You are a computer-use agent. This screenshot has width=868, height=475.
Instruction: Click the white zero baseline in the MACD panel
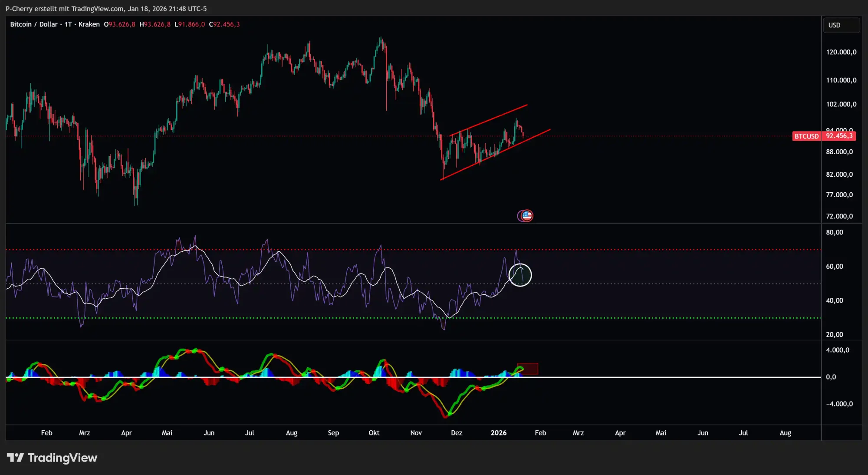pyautogui.click(x=651, y=377)
